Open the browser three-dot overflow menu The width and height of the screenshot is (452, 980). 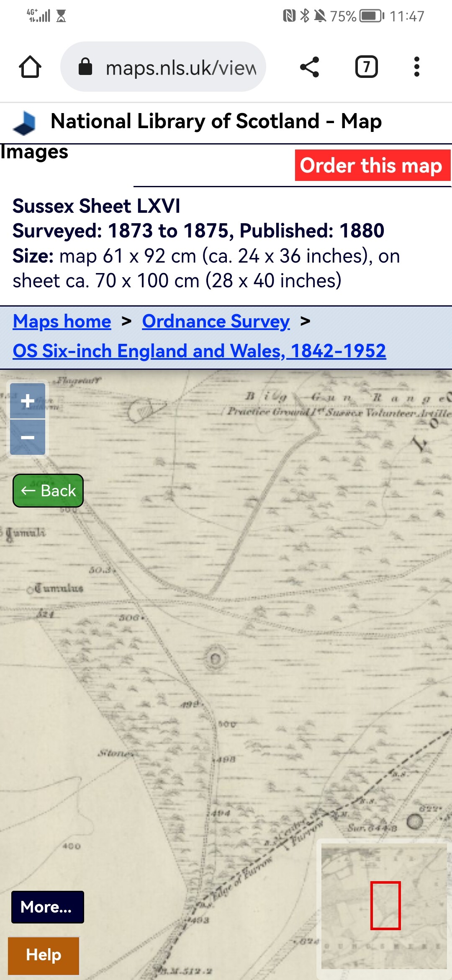pos(416,67)
